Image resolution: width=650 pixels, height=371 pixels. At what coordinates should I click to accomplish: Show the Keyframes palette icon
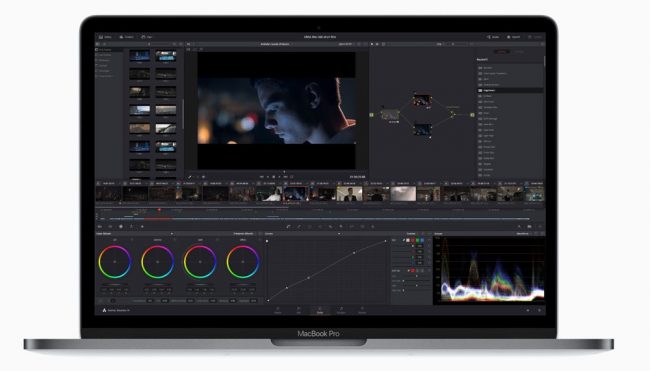pos(519,227)
